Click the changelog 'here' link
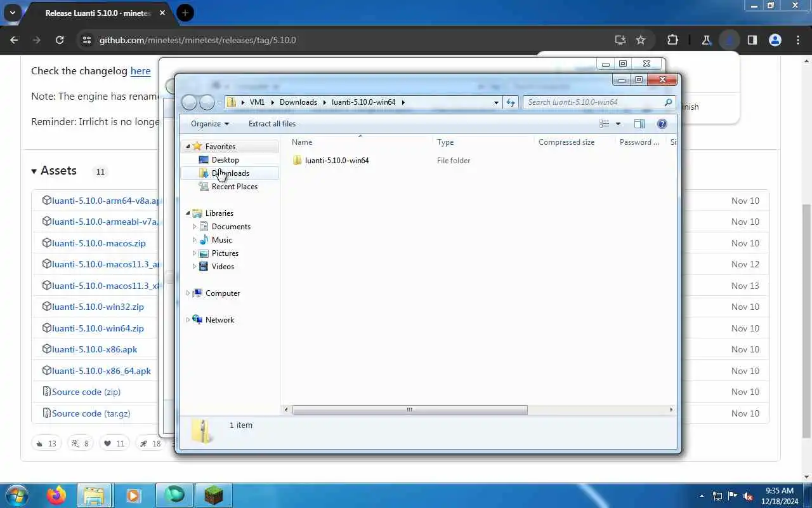The image size is (812, 508). tap(140, 71)
